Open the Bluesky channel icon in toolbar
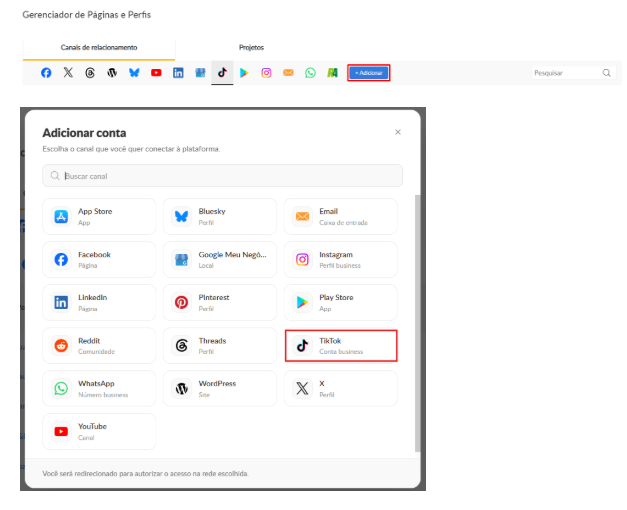 tap(134, 73)
